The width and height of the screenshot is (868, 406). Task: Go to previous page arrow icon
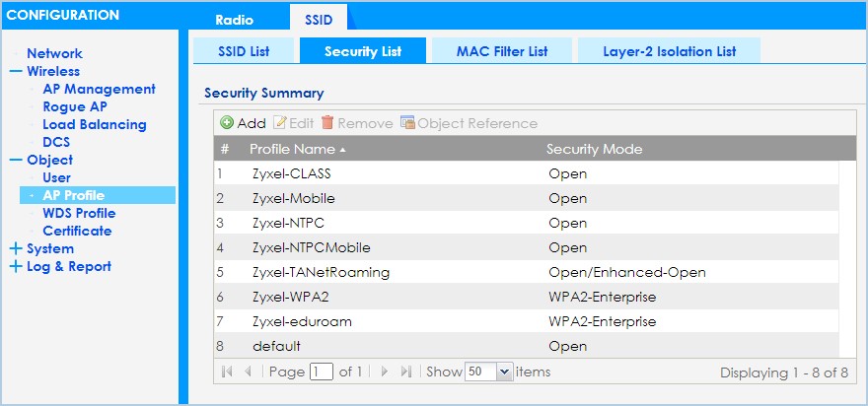click(248, 372)
